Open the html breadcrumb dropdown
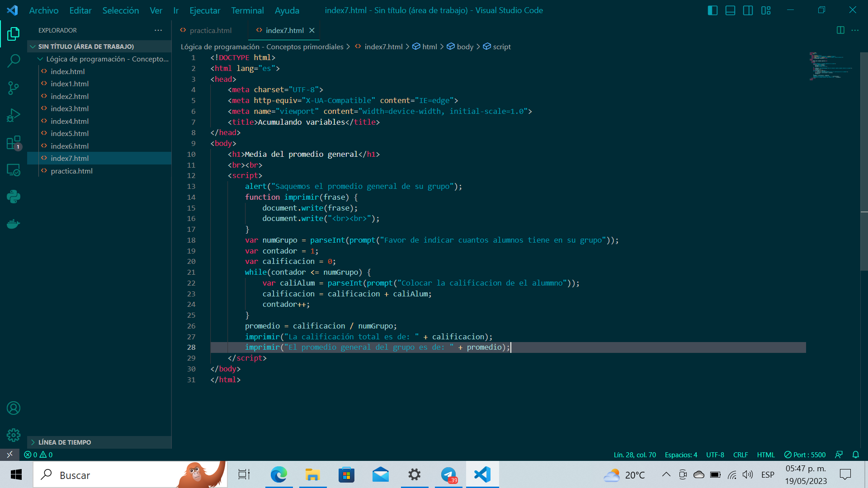The height and width of the screenshot is (488, 868). (x=425, y=47)
